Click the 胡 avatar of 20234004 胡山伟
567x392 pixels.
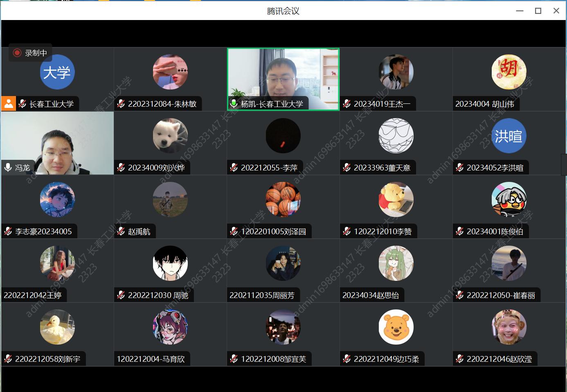[x=509, y=72]
